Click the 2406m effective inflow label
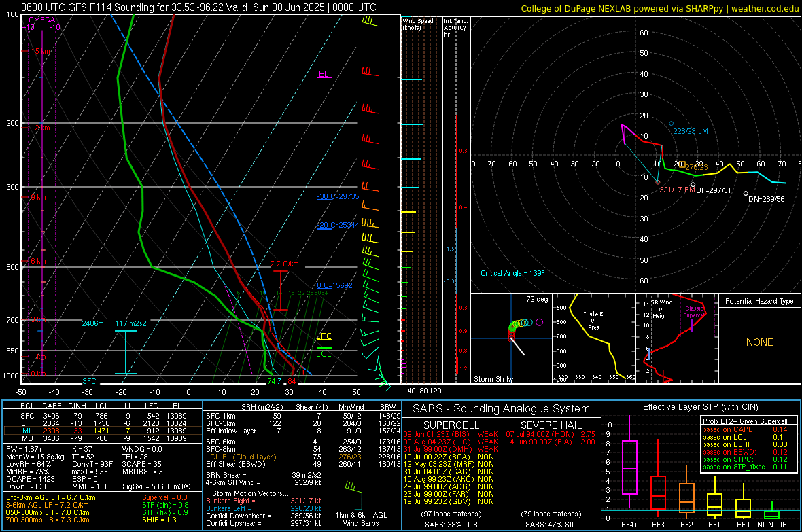This screenshot has width=802, height=532. [92, 323]
